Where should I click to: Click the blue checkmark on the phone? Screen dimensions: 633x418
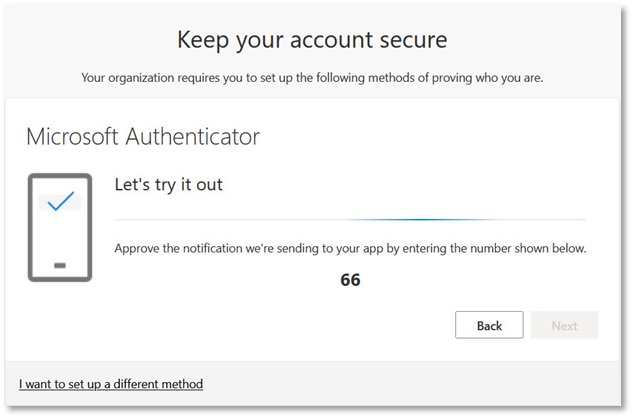pos(61,201)
